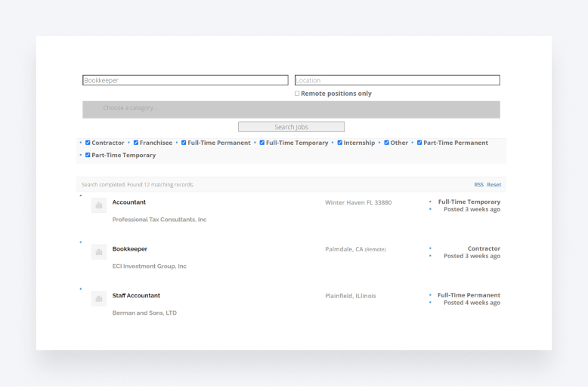The height and width of the screenshot is (391, 588).
Task: Uncheck the Internship checkbox
Action: [x=339, y=143]
